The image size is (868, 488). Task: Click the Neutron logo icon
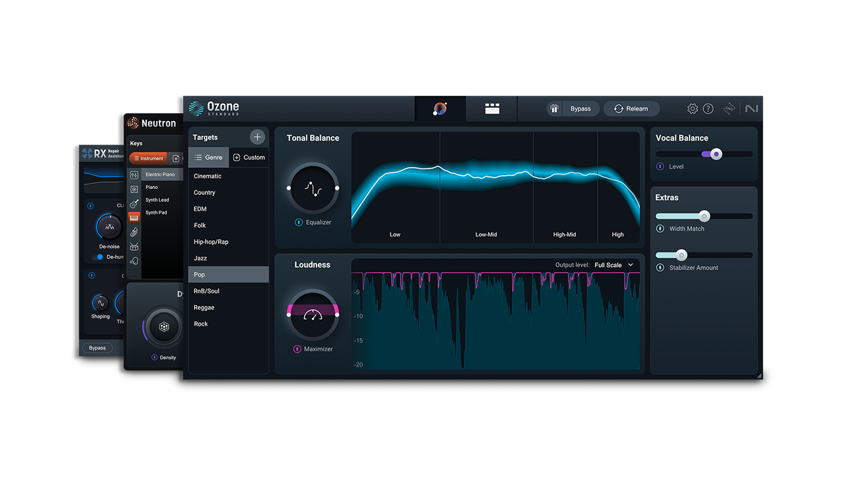tap(133, 123)
